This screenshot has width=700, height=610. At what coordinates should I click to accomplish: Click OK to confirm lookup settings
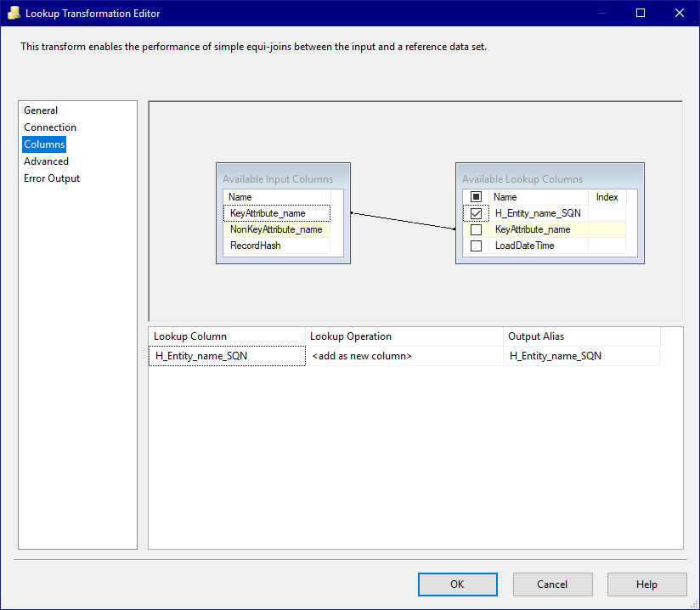[458, 585]
